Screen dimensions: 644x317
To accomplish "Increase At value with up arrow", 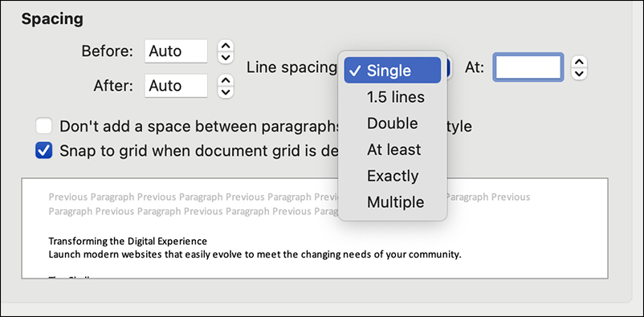I will coord(579,62).
